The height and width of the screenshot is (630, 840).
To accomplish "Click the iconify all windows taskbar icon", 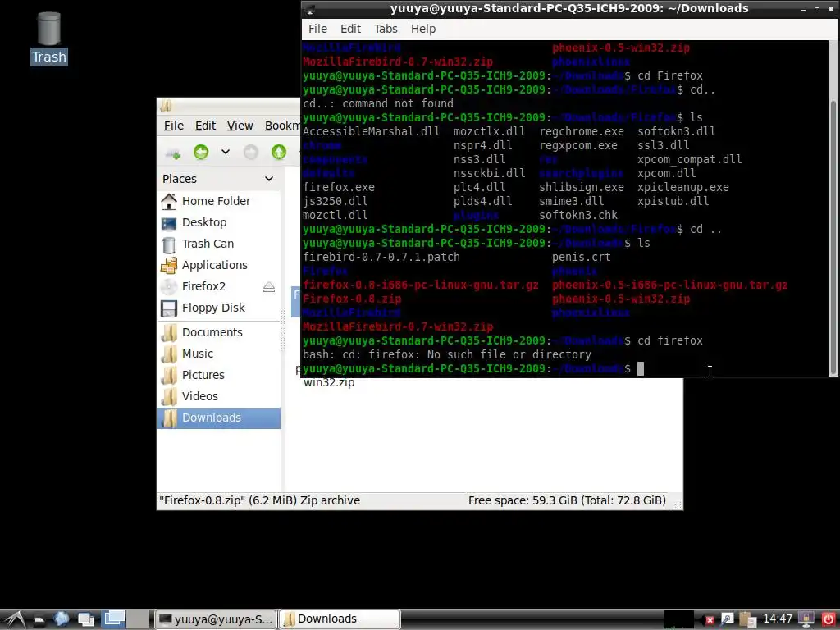I will pos(85,620).
